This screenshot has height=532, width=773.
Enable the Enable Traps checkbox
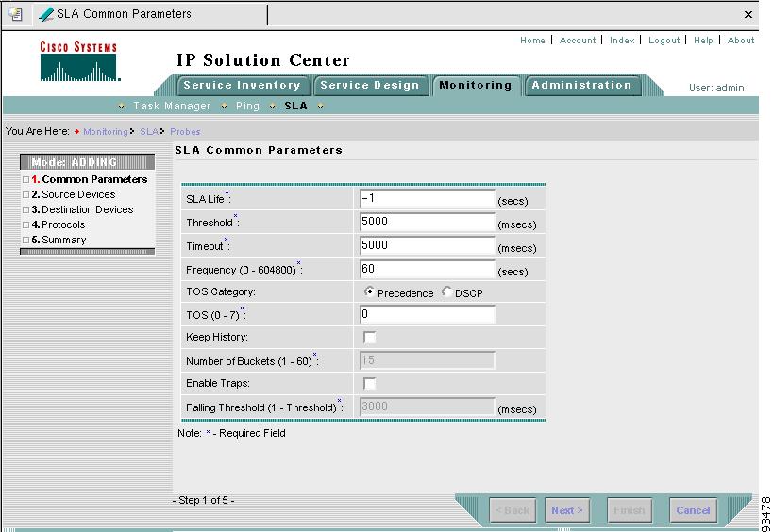click(x=369, y=383)
